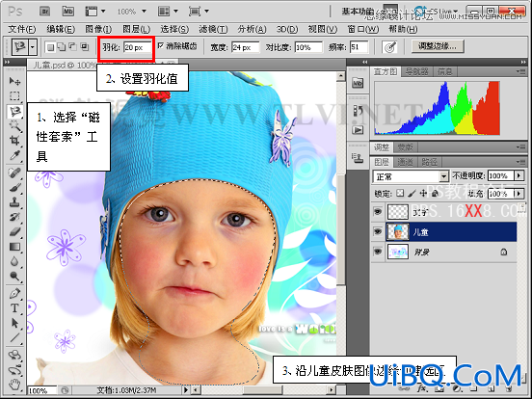Open the Mini Bridge panel icon in dock
Viewport: 532px width, 399px height.
(358, 83)
